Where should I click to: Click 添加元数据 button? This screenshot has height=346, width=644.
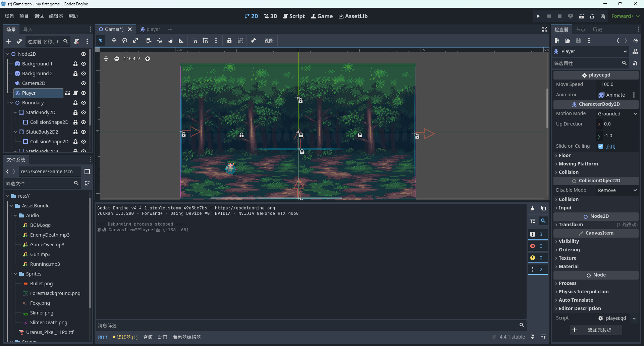pos(596,330)
